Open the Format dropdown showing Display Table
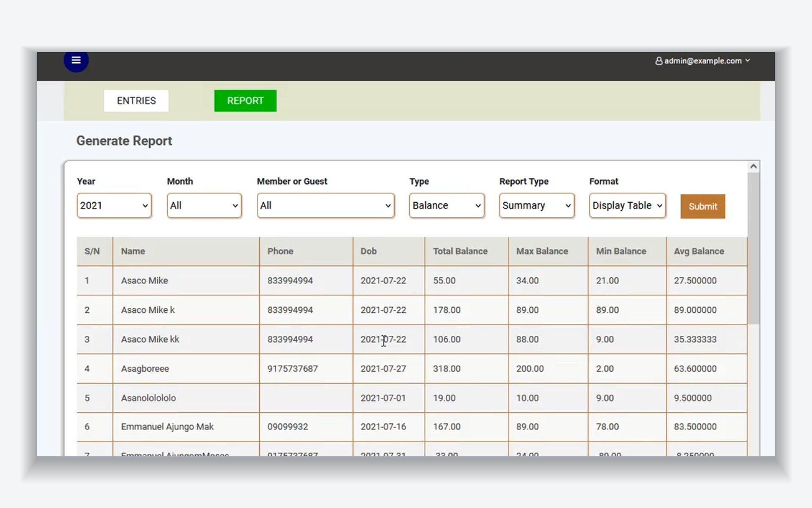 pos(628,206)
